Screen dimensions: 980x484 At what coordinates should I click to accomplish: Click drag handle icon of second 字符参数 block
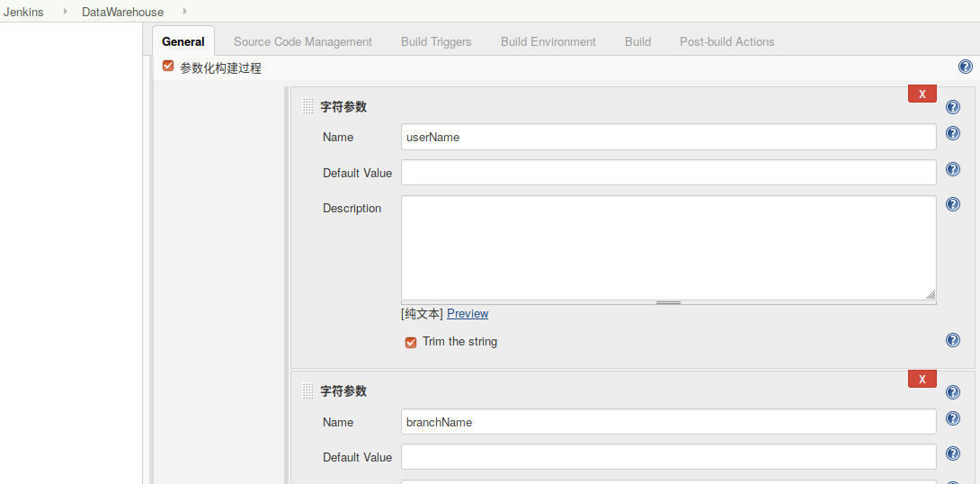pyautogui.click(x=307, y=391)
